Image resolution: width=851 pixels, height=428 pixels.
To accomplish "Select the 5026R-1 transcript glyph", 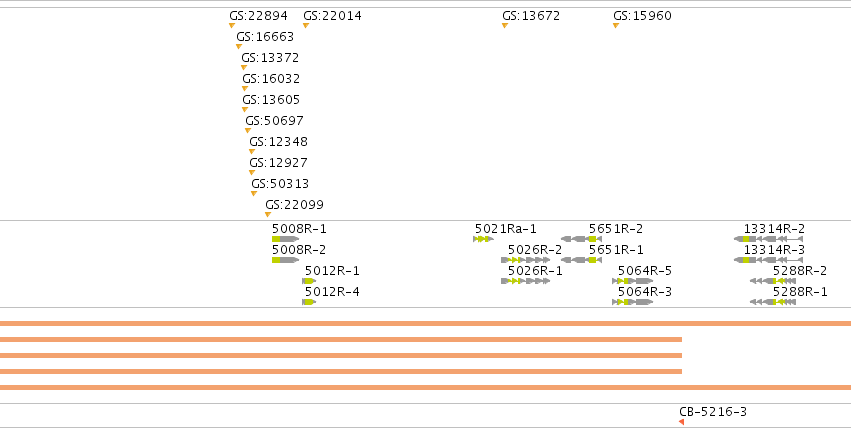I will click(x=525, y=281).
